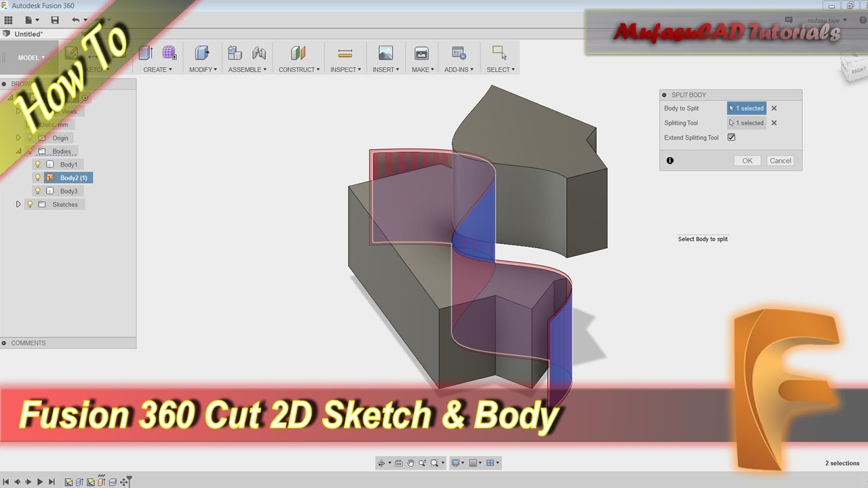
Task: Select the Offset Plane construct icon
Action: tap(298, 53)
